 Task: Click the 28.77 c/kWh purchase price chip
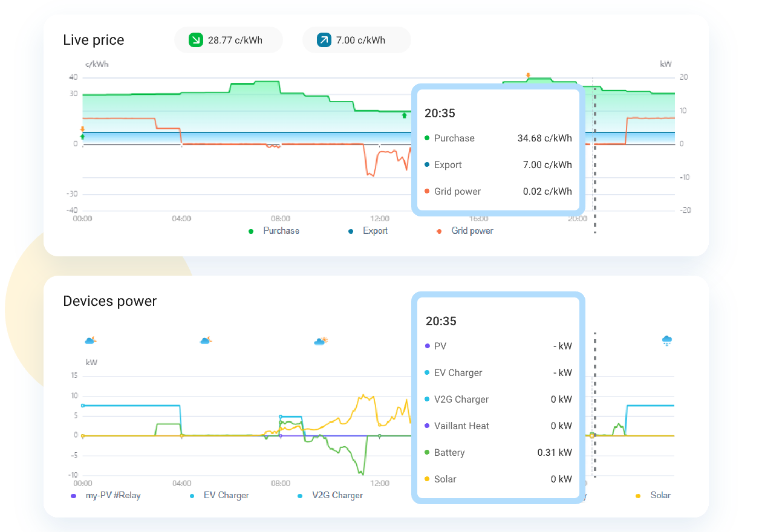click(228, 41)
